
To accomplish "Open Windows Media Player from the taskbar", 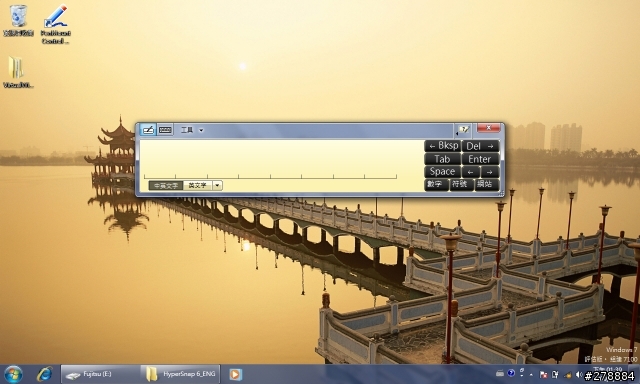I will 235,374.
